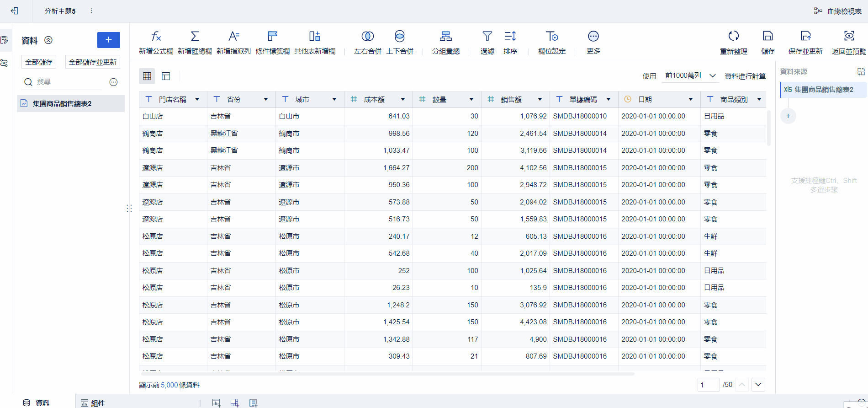The width and height of the screenshot is (868, 408).
Task: Open the 血緣檢視表 lineage view
Action: point(838,11)
